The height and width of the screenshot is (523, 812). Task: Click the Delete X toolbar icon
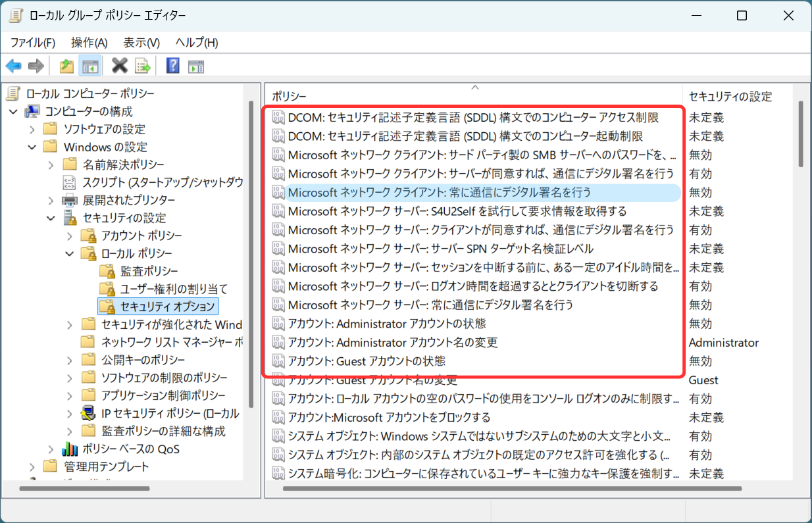click(119, 66)
